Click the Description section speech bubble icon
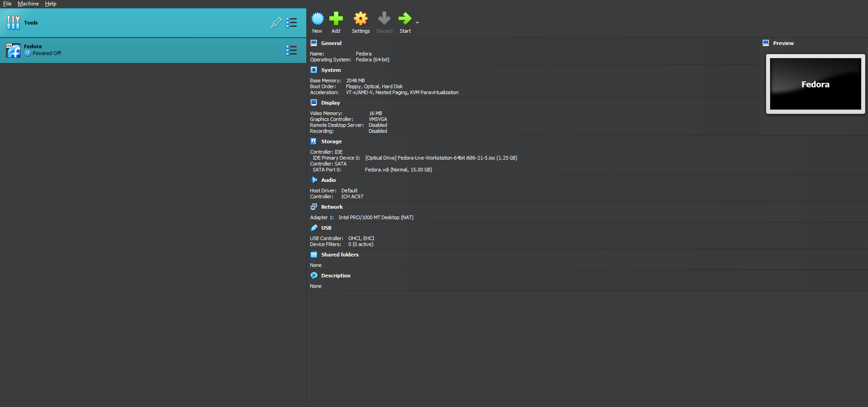This screenshot has height=407, width=868. tap(314, 276)
